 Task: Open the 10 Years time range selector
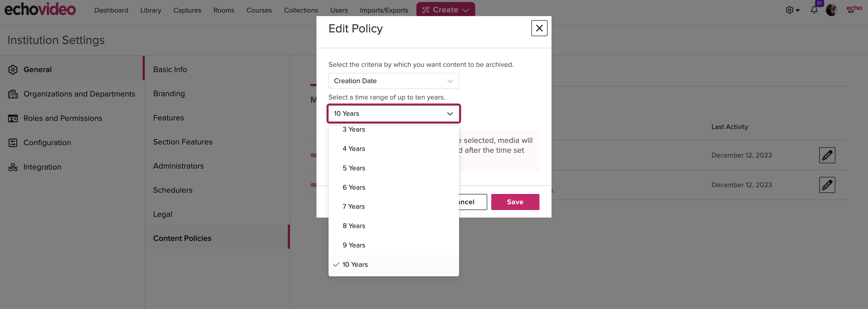coord(394,113)
